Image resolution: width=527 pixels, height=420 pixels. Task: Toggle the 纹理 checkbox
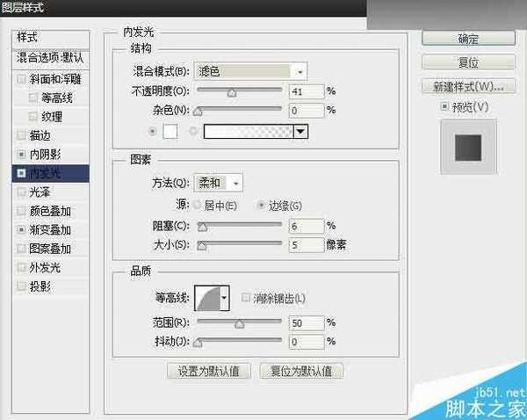33,117
